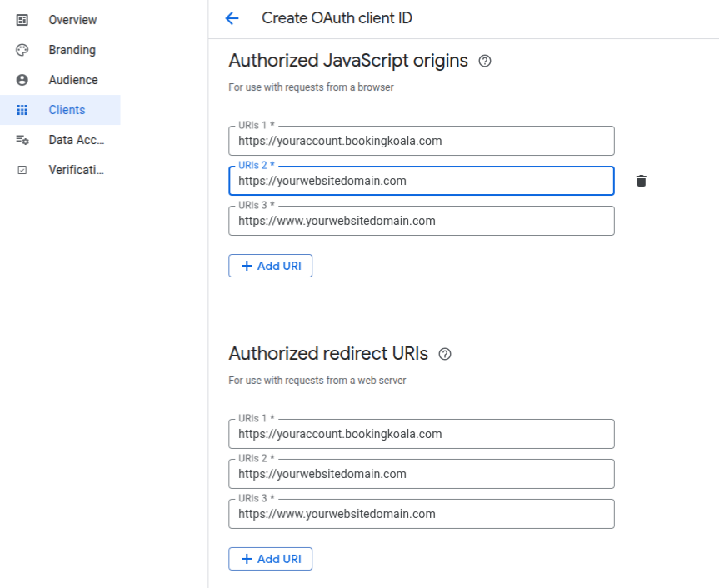
Task: Click the Clients grid icon
Action: (x=22, y=110)
